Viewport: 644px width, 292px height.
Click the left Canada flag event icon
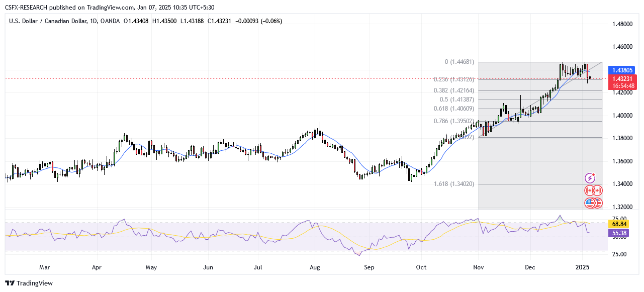tap(589, 190)
